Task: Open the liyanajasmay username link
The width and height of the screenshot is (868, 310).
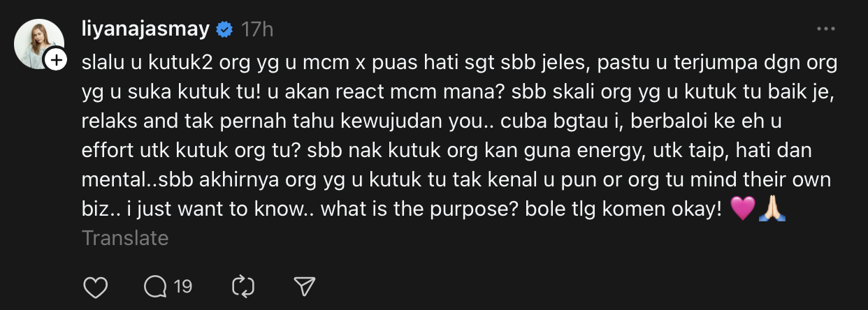Action: (x=146, y=29)
